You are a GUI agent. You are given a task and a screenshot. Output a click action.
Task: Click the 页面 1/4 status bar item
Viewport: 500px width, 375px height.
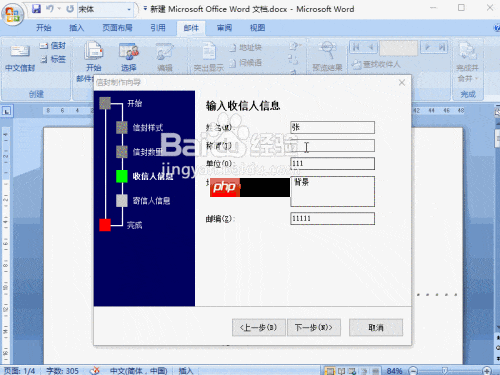(x=20, y=371)
